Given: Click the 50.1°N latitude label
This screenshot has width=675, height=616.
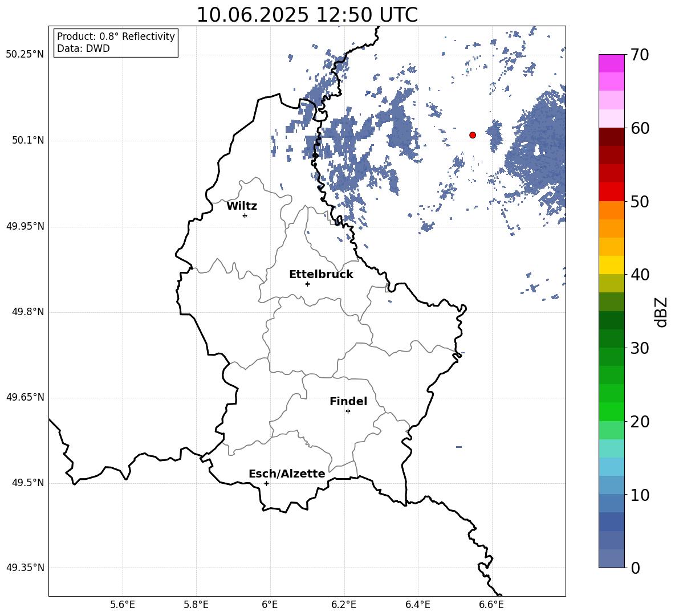Looking at the screenshot, I should coord(28,141).
